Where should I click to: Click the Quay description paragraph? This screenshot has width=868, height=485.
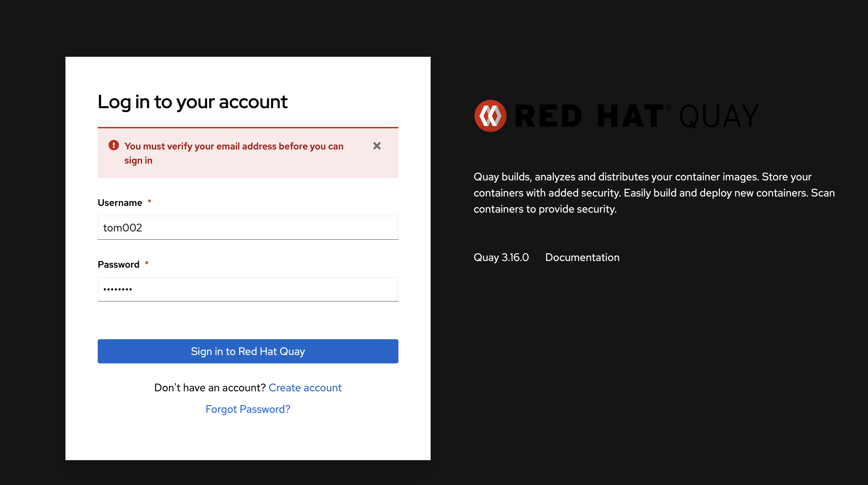tap(654, 193)
